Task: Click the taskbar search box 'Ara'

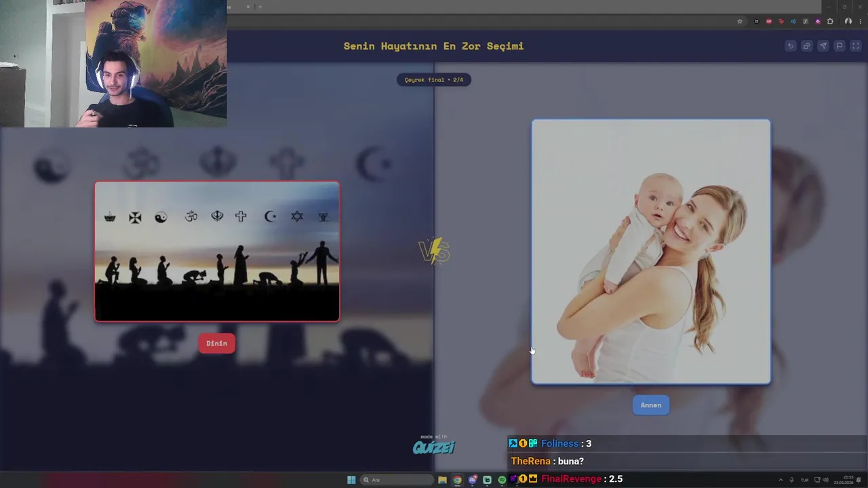Action: [x=397, y=480]
